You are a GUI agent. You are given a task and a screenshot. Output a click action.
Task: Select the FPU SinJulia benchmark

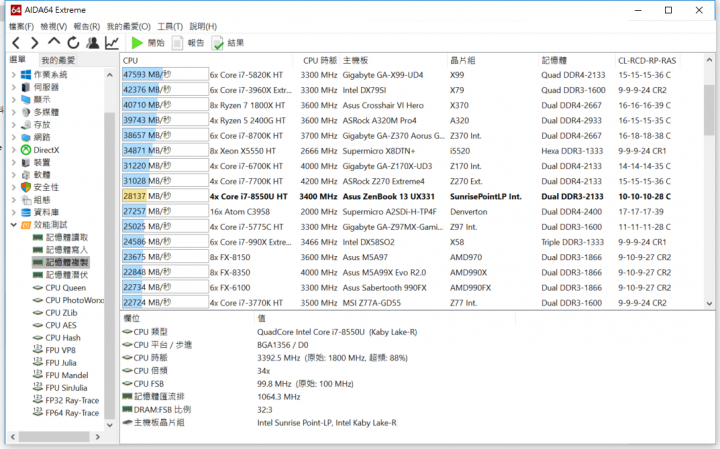[x=66, y=388]
